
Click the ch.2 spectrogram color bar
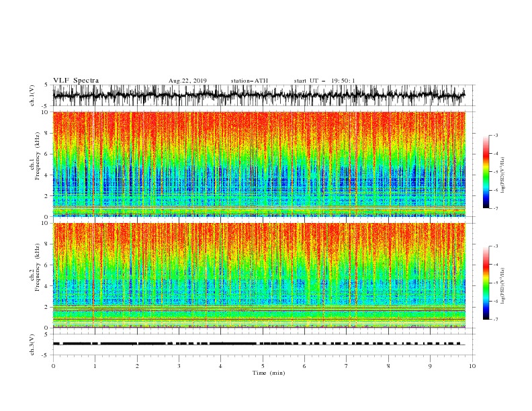coord(486,283)
